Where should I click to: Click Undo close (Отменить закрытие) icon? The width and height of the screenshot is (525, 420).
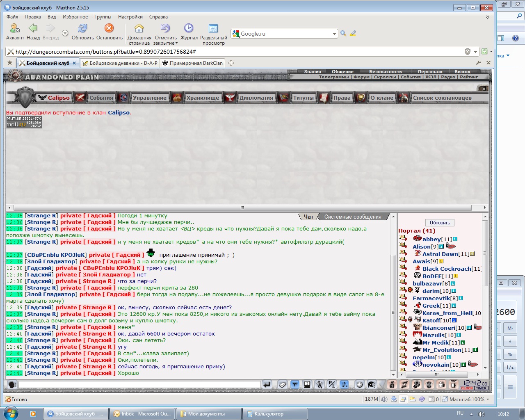(165, 28)
